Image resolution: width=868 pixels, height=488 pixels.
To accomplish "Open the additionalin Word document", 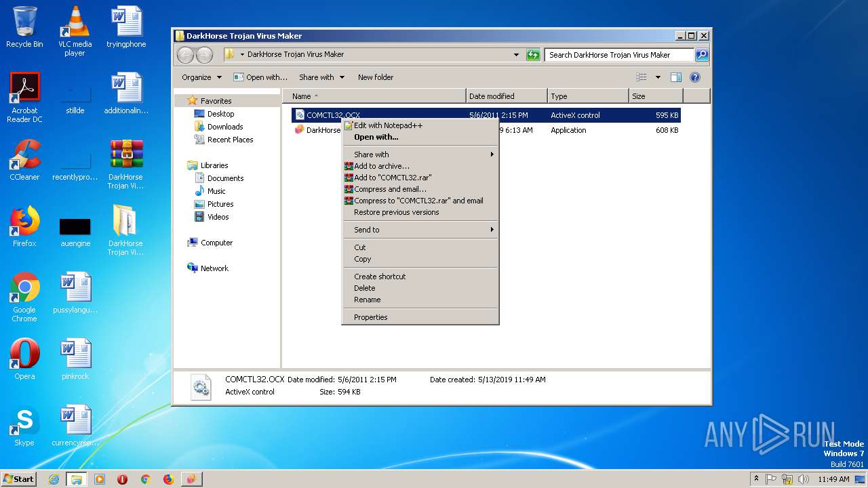I will (x=126, y=94).
